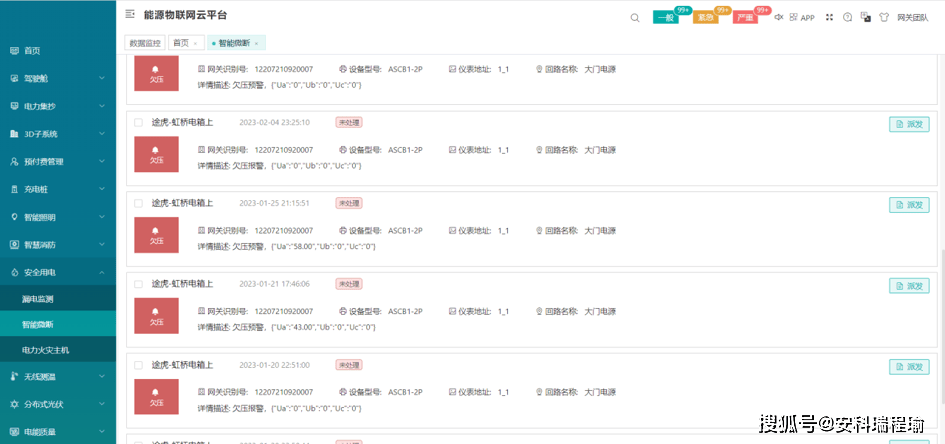The width and height of the screenshot is (945, 444).
Task: Dispatch the 2023-01-20 alarm with 派发
Action: [x=909, y=366]
